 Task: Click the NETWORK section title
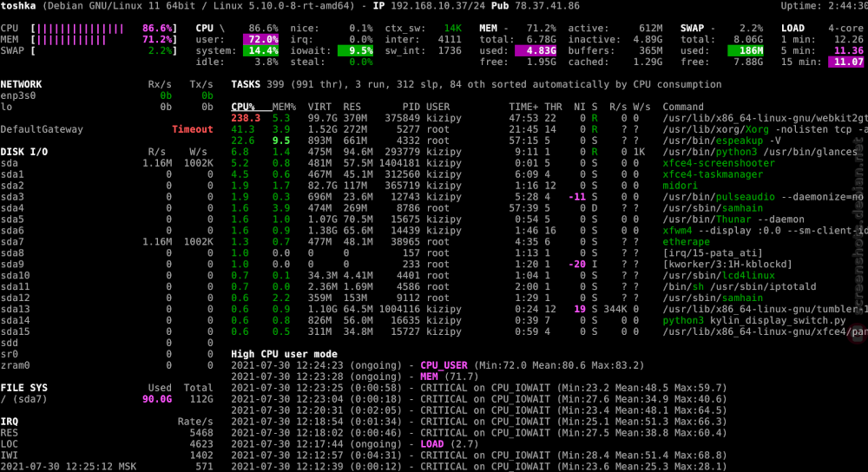(21, 84)
